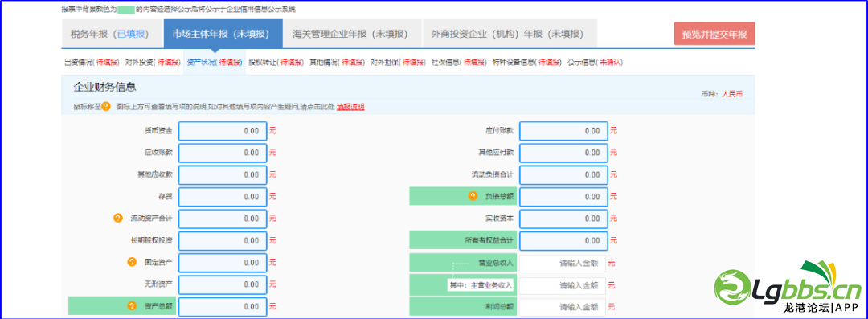
Task: Select 资产状况 sub-tab
Action: coord(215,63)
